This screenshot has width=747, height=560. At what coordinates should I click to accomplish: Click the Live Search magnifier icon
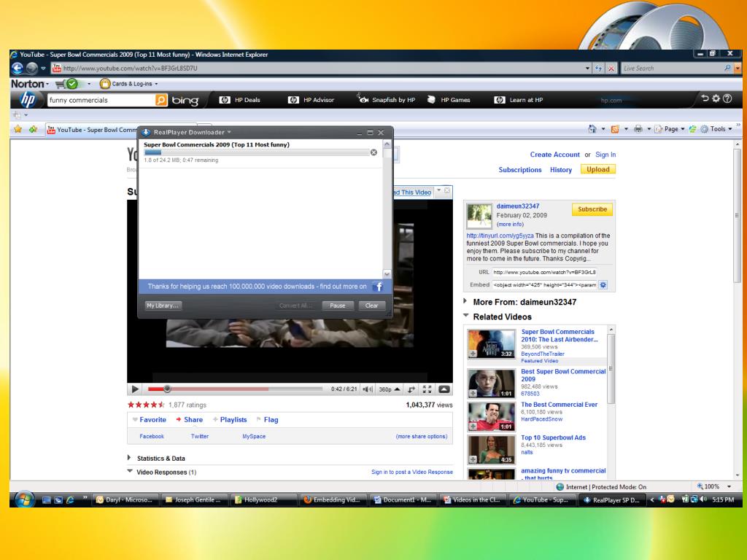727,68
